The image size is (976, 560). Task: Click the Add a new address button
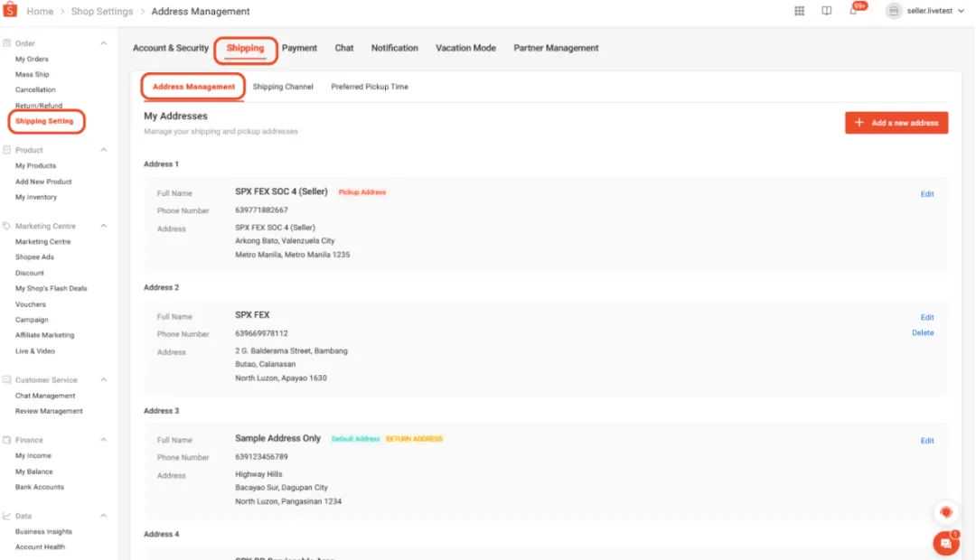896,122
